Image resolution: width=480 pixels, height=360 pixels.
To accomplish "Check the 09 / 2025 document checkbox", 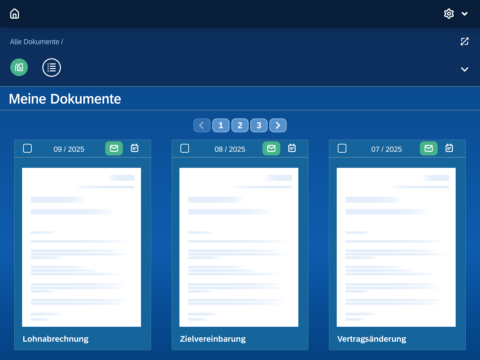I will 27,148.
